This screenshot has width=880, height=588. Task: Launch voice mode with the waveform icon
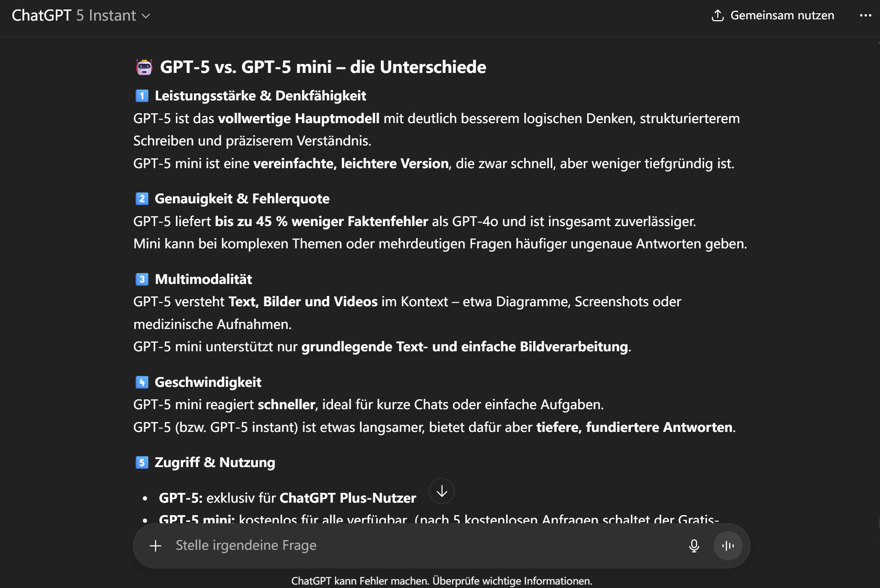tap(728, 546)
